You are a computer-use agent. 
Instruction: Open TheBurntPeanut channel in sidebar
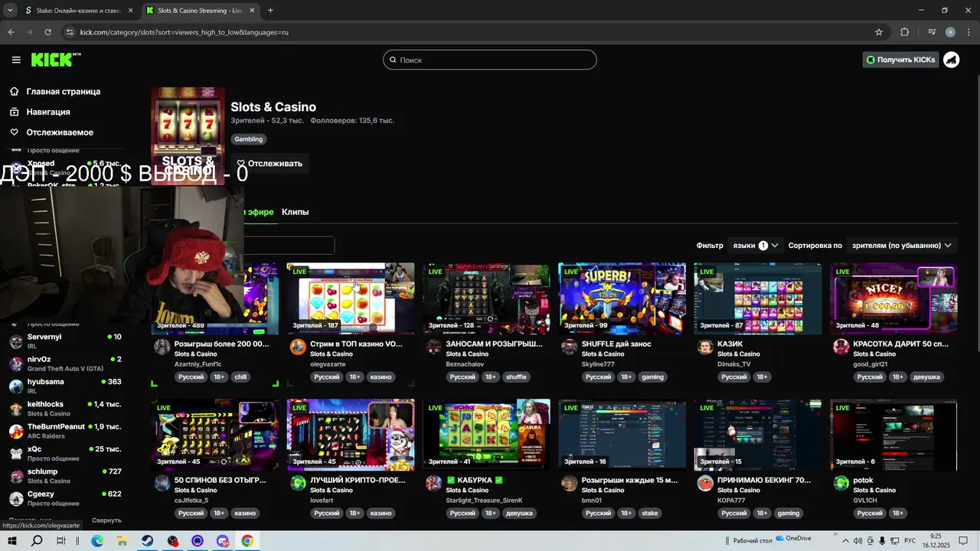(65, 431)
